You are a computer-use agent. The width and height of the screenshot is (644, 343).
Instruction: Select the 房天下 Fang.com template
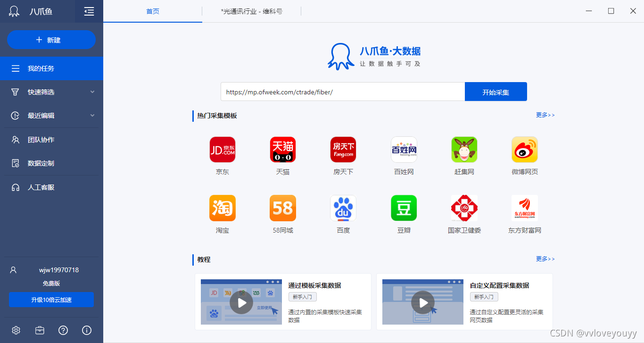pyautogui.click(x=343, y=150)
